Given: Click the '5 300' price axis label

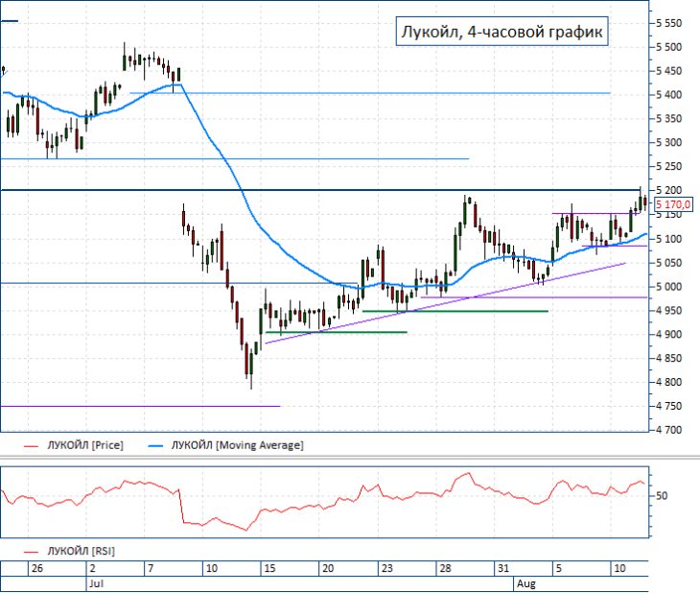Looking at the screenshot, I should click(x=668, y=143).
